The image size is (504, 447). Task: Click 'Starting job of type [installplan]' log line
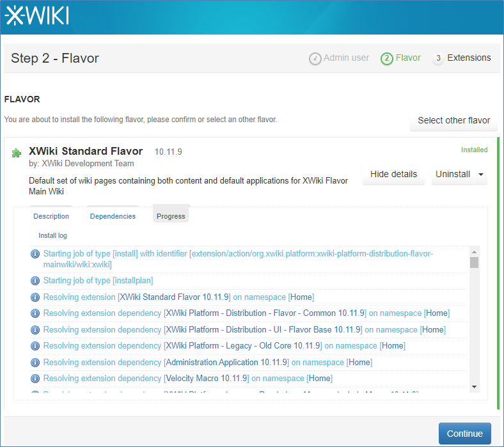(98, 281)
